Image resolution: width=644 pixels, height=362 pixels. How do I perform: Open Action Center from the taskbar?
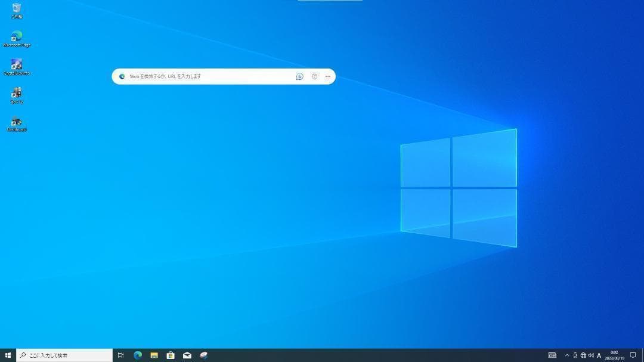point(634,355)
